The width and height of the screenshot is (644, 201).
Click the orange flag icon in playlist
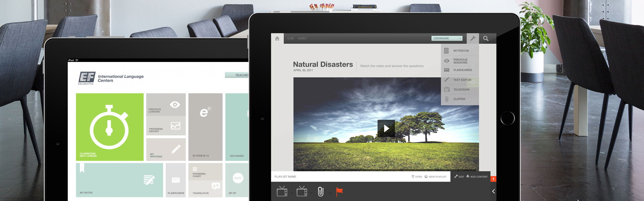click(339, 191)
